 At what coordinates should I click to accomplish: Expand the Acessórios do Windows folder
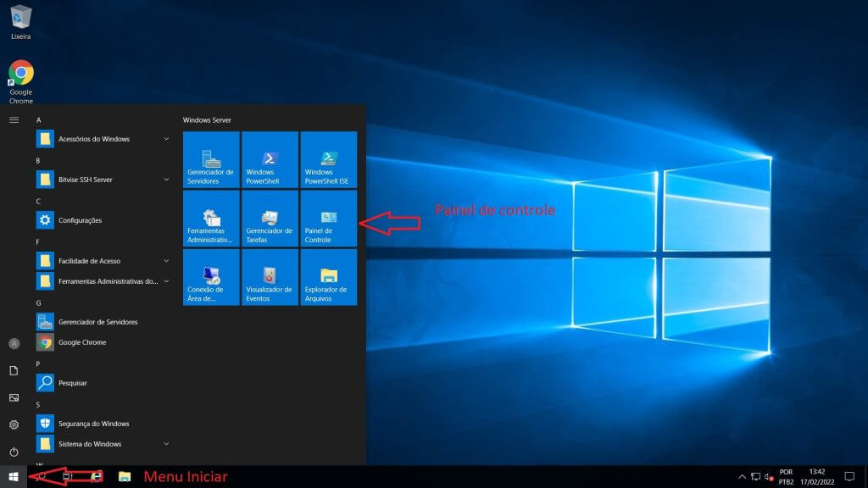click(103, 139)
